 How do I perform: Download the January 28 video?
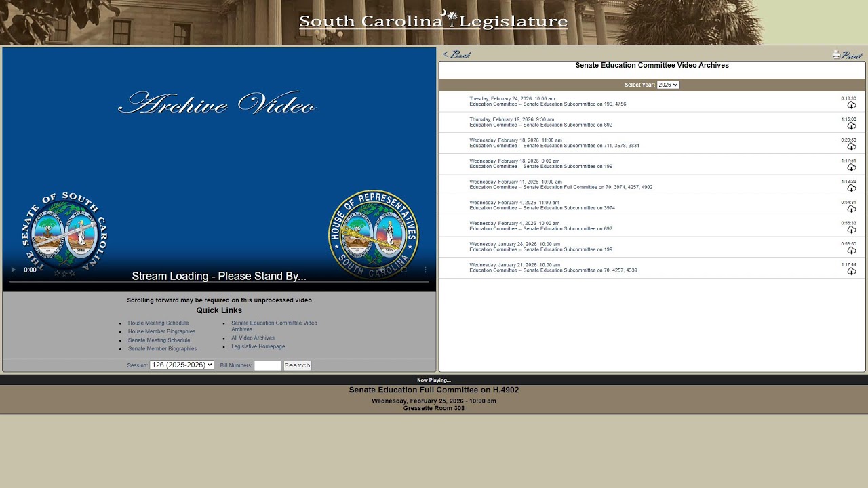pyautogui.click(x=852, y=251)
